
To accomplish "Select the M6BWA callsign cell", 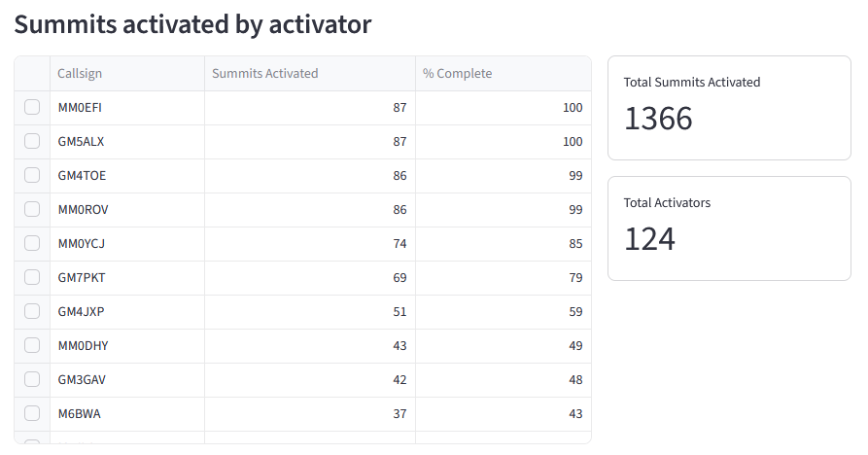I will point(80,413).
